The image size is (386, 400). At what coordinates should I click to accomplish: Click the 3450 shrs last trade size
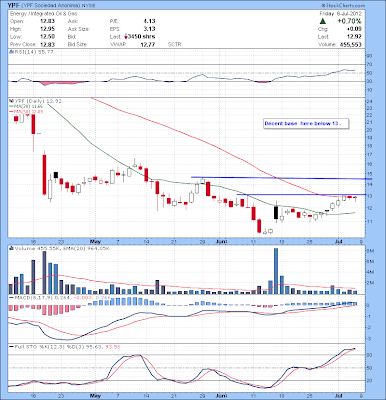click(142, 37)
